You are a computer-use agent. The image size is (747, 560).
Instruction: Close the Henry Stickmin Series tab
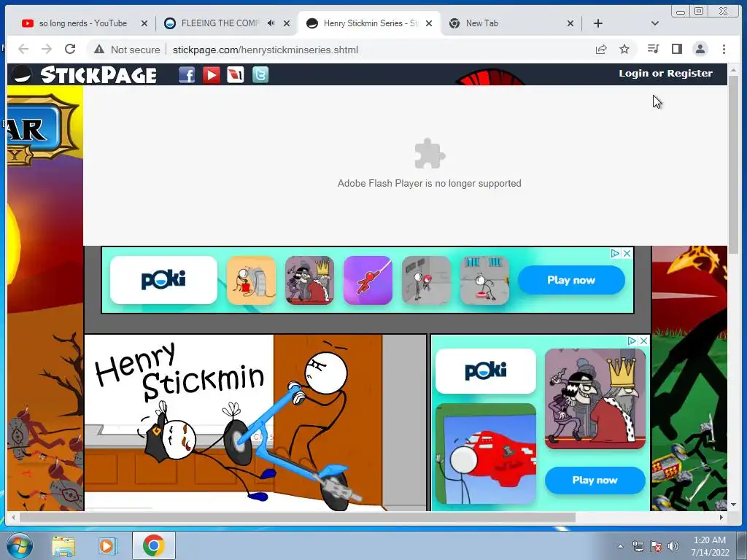click(429, 23)
